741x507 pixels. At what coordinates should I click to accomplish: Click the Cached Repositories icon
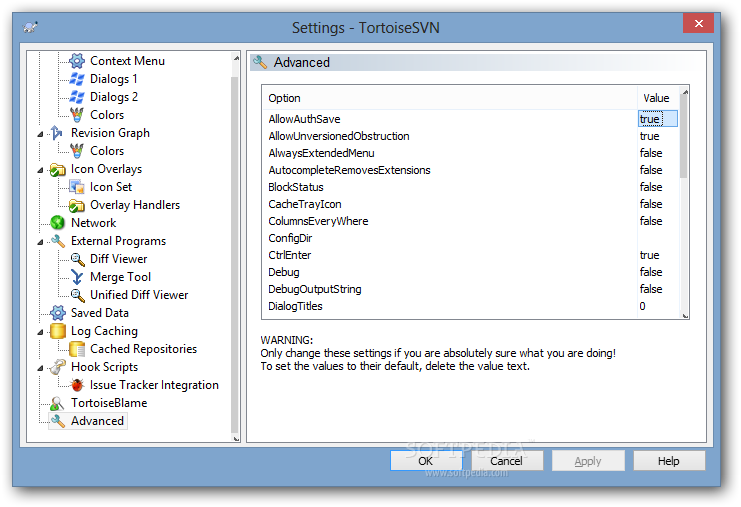point(77,349)
